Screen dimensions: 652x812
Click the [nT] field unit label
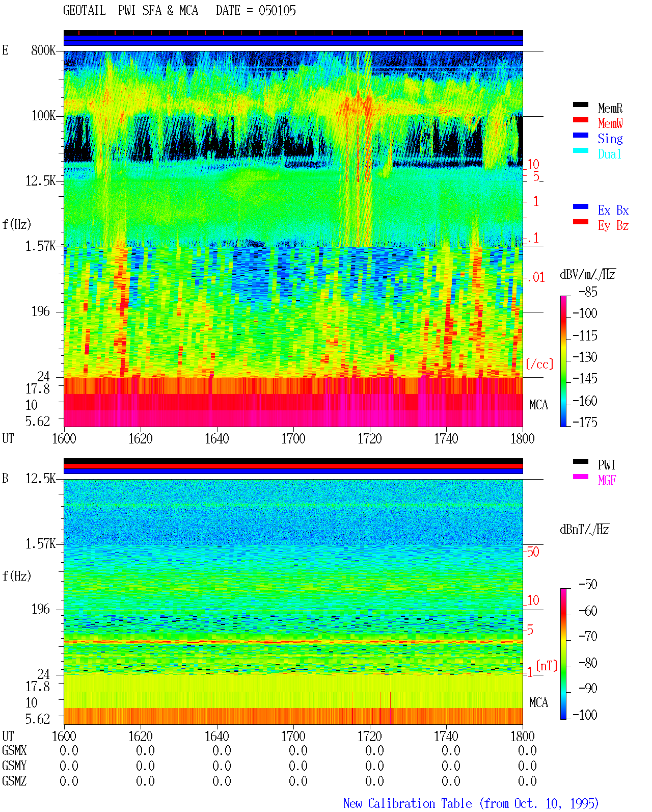[x=547, y=666]
